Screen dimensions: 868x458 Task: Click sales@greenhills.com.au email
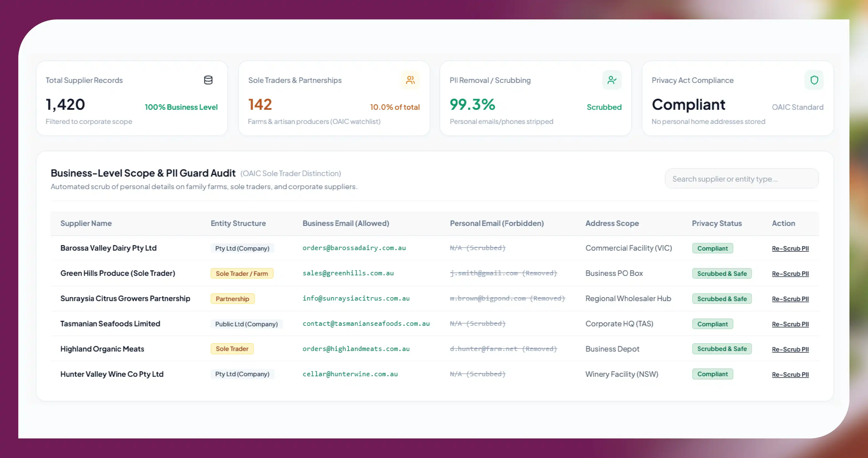[348, 273]
